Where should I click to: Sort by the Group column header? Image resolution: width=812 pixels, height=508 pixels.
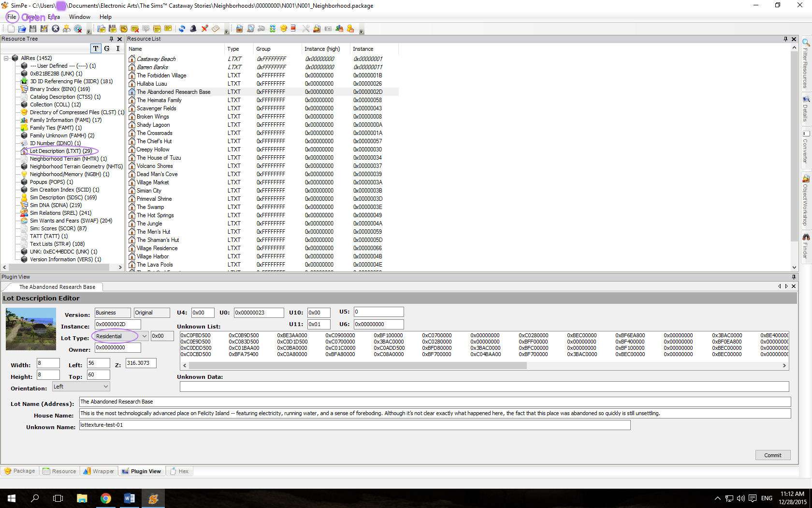point(277,49)
